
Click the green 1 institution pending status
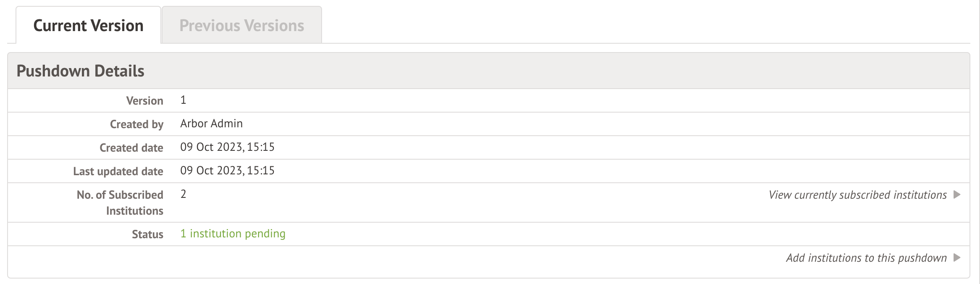[x=233, y=234]
